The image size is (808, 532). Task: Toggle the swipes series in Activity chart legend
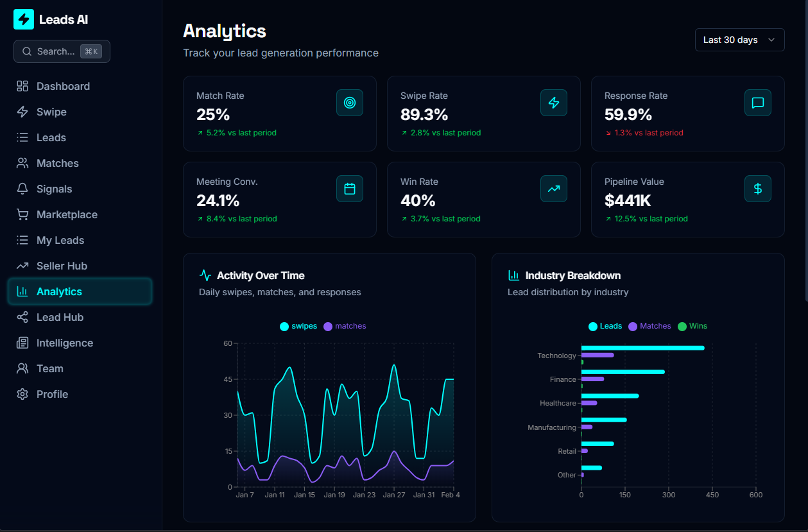tap(298, 326)
